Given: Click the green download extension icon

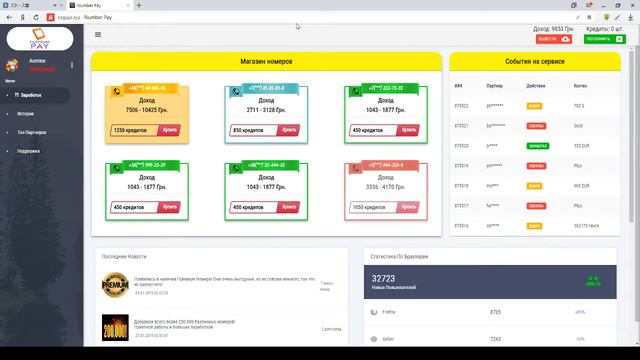Looking at the screenshot, I should (607, 17).
